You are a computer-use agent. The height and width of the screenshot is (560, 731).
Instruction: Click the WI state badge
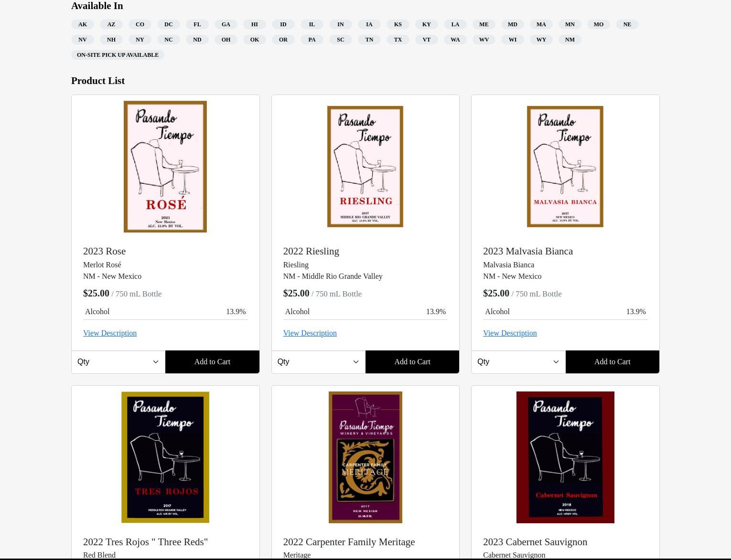pyautogui.click(x=513, y=40)
